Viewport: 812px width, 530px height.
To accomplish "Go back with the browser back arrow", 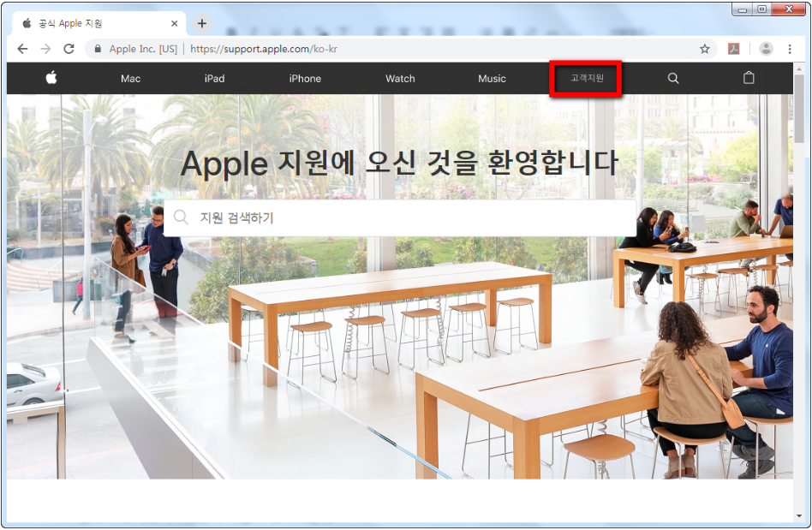I will click(22, 49).
